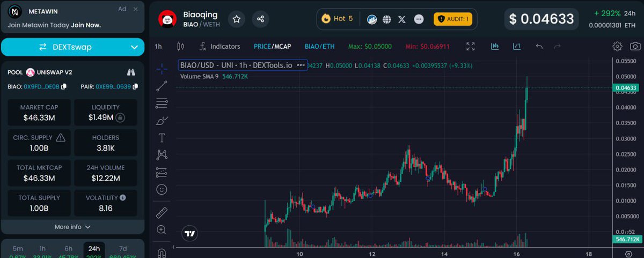The height and width of the screenshot is (258, 644).
Task: Enter fullscreen chart mode
Action: coord(471,47)
